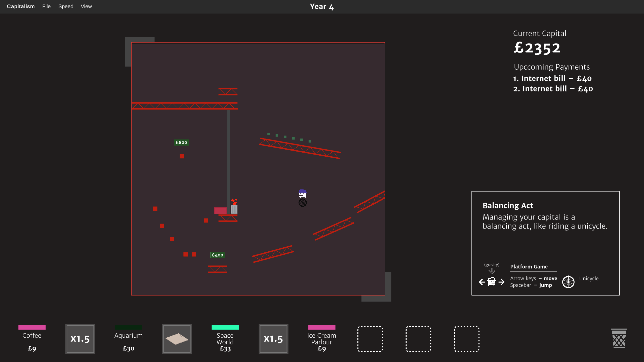This screenshot has width=644, height=362.
Task: Click the red square below £800 tag
Action: click(x=182, y=156)
